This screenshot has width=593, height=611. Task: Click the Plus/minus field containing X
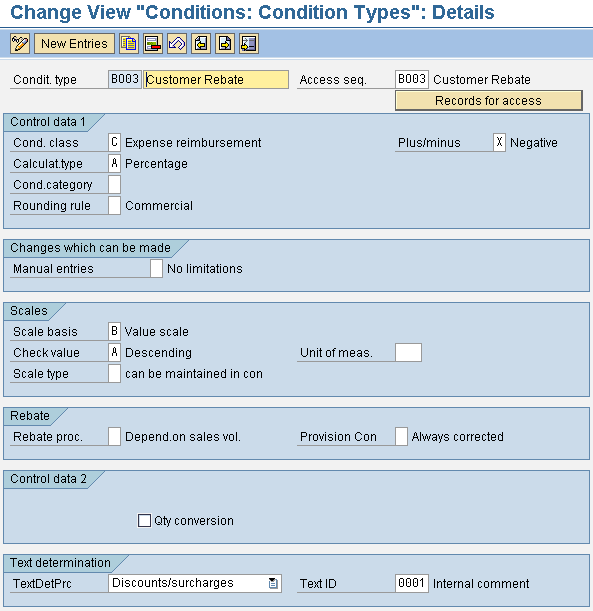click(499, 142)
